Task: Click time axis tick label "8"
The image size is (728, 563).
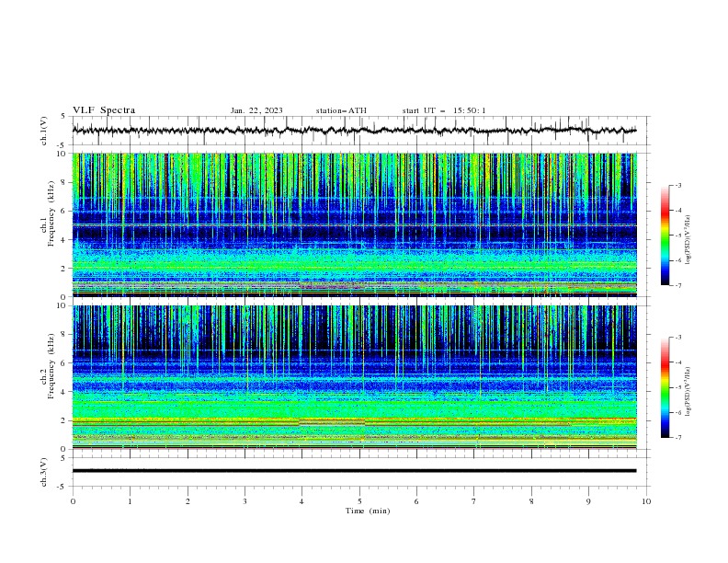Action: click(x=531, y=501)
